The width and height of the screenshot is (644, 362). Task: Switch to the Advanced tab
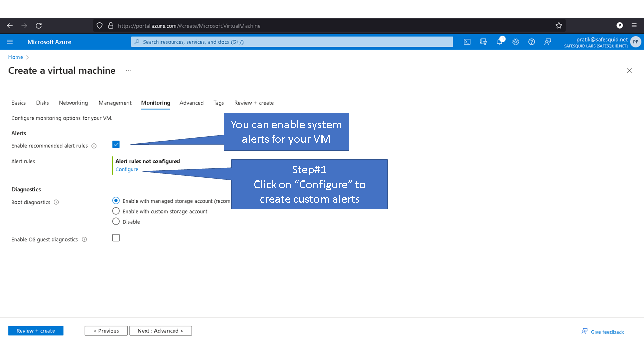tap(191, 103)
